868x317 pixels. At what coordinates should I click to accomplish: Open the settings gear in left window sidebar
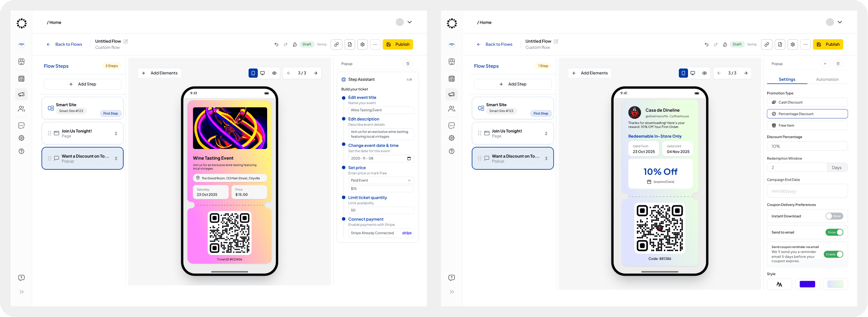22,138
